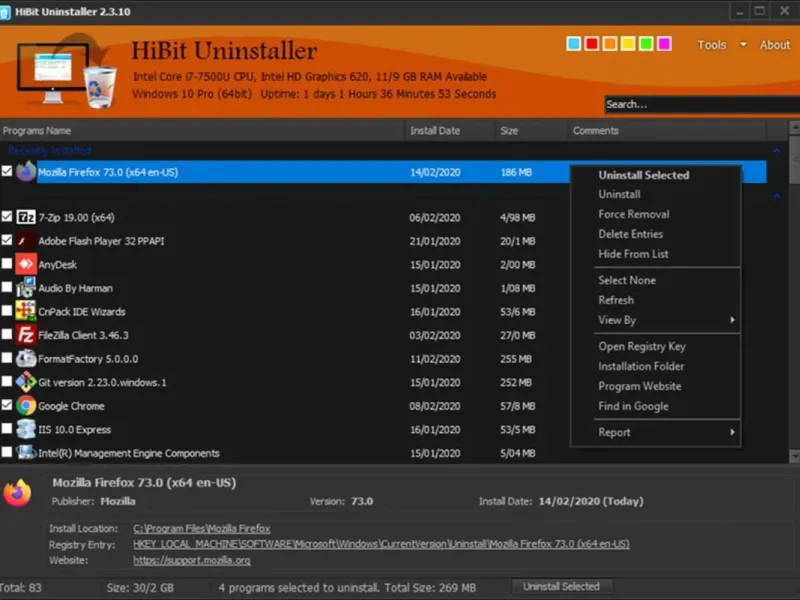Click the 7-Zip program icon

(26, 217)
